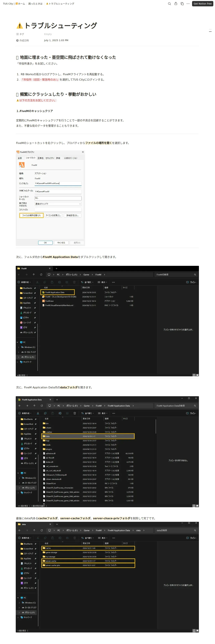Click 詳細設定(D) button in dialog
This screenshot has height=644, width=215.
[x=73, y=215]
